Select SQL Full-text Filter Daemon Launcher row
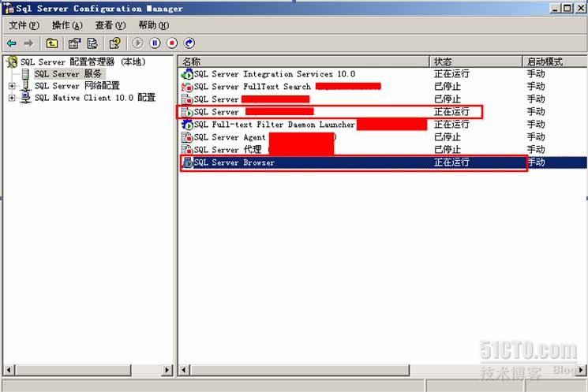 click(x=383, y=125)
